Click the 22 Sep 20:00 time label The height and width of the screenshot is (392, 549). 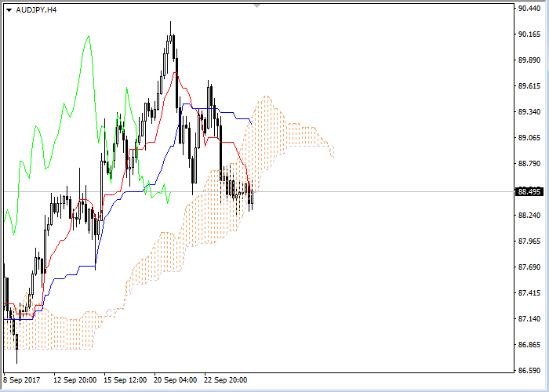pos(226,380)
